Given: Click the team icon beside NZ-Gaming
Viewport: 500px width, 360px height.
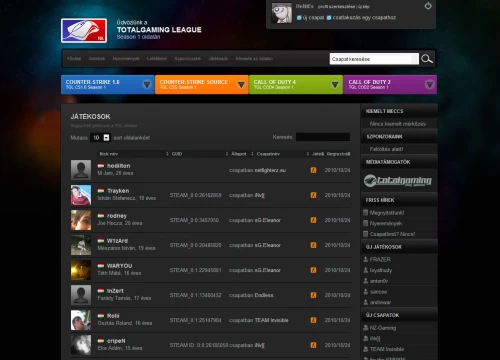Looking at the screenshot, I should [x=366, y=328].
